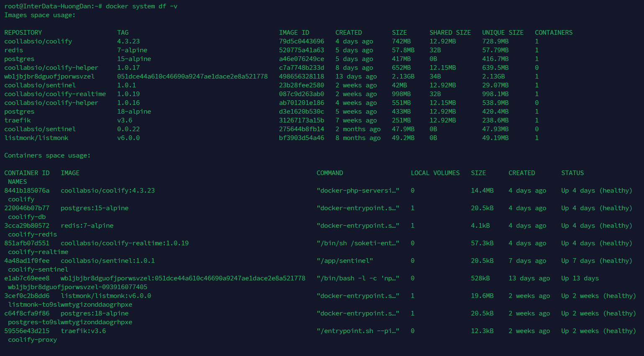Click the long tag 051dce44a610c46690a9247ae1dace2e8a521778
644x356 pixels.
tap(192, 76)
